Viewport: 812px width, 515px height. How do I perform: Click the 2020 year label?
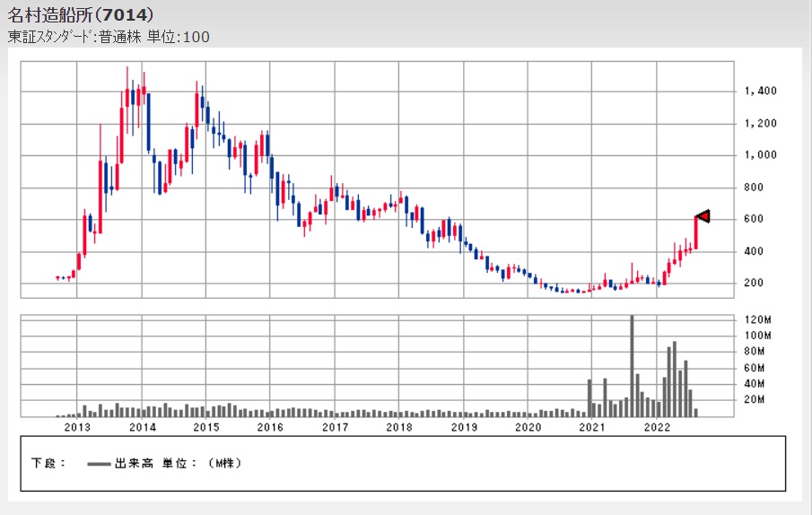pos(528,428)
